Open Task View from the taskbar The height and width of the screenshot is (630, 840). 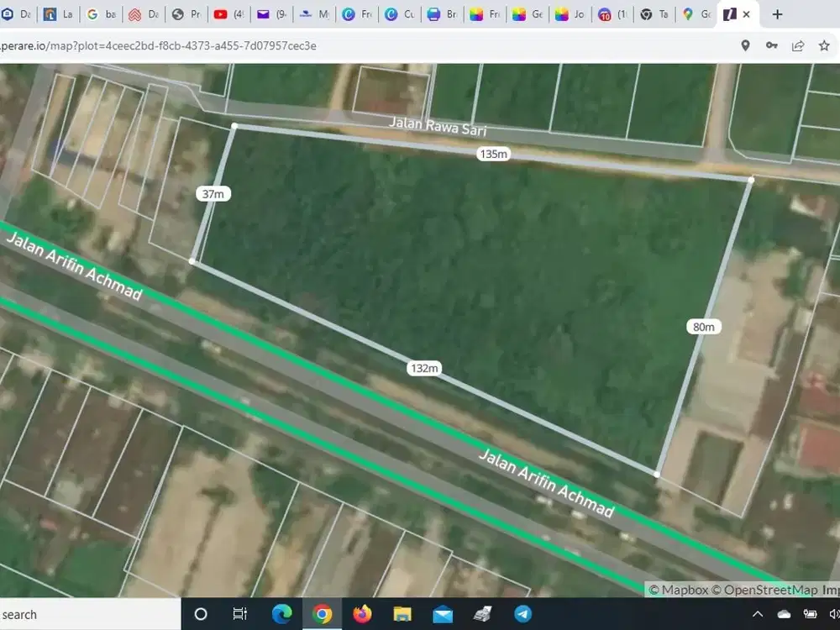click(240, 614)
